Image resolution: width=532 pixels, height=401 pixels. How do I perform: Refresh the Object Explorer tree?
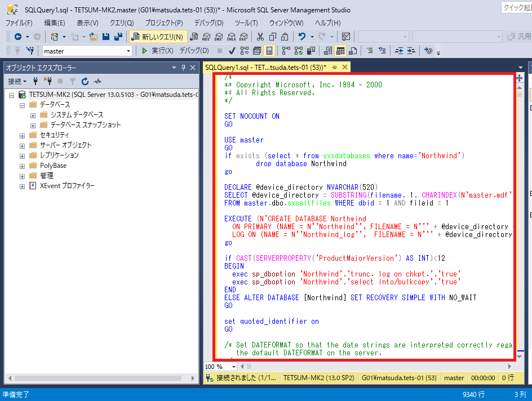(85, 81)
